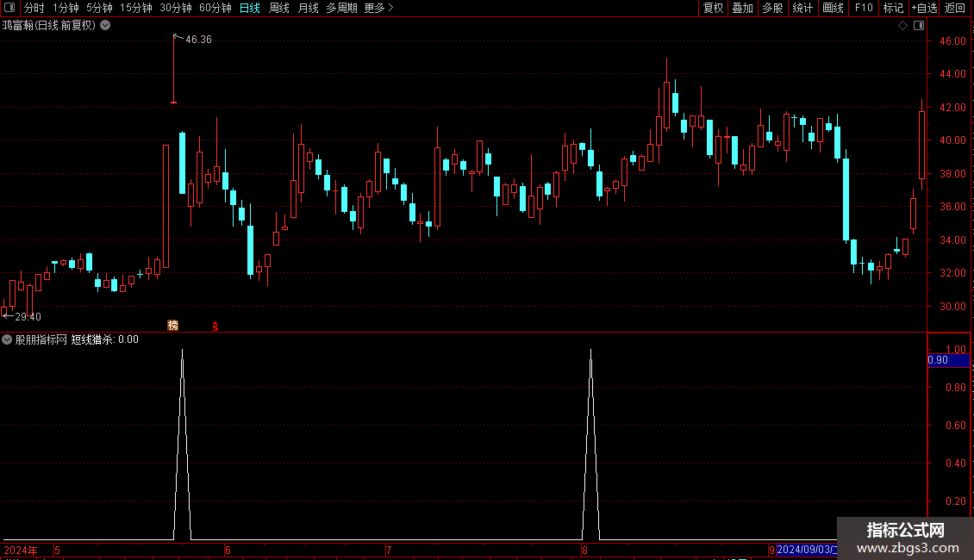This screenshot has width=974, height=560.
Task: Click the second white indicator spike peak
Action: (590, 351)
